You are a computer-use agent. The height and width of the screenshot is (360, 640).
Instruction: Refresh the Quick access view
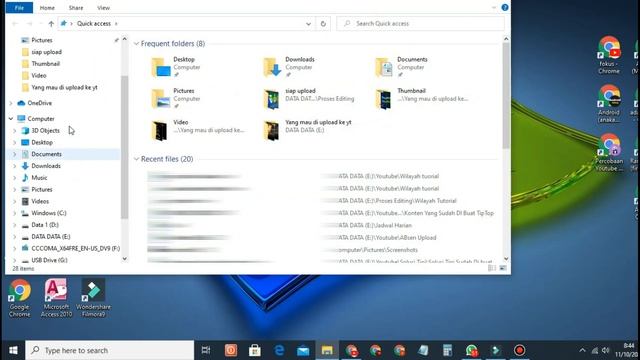(x=323, y=24)
